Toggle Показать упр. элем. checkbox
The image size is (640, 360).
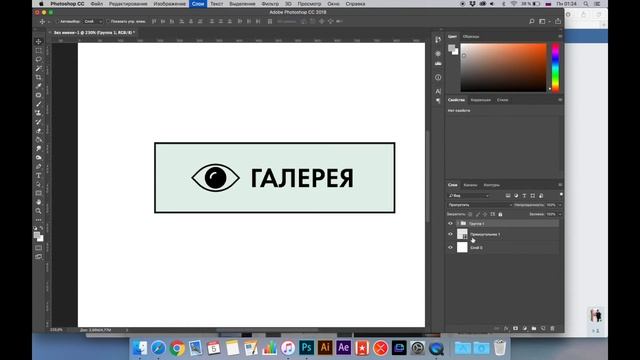[108, 21]
